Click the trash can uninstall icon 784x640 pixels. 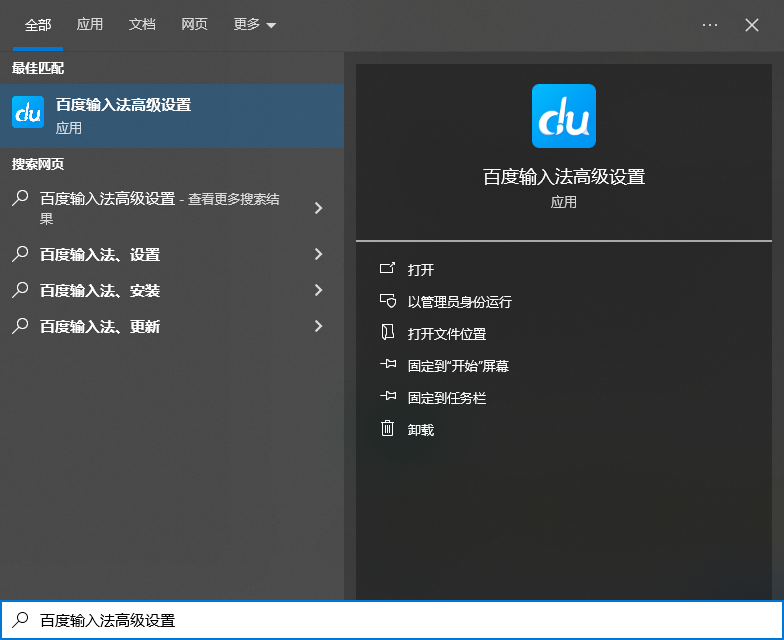pyautogui.click(x=388, y=428)
